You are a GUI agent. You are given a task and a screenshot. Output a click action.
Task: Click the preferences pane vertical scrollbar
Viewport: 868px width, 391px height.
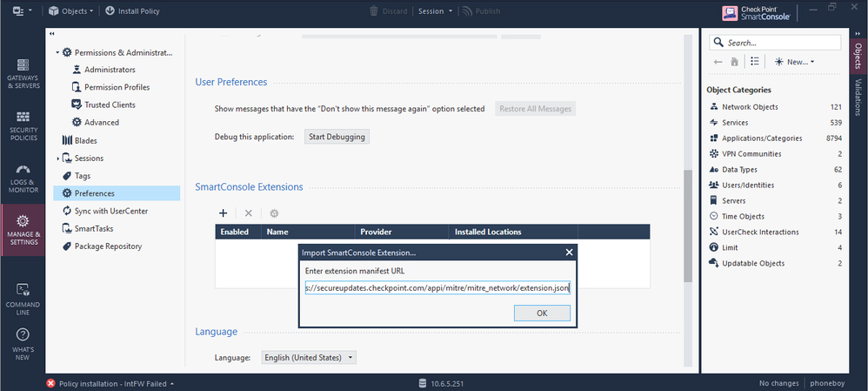tap(688, 226)
